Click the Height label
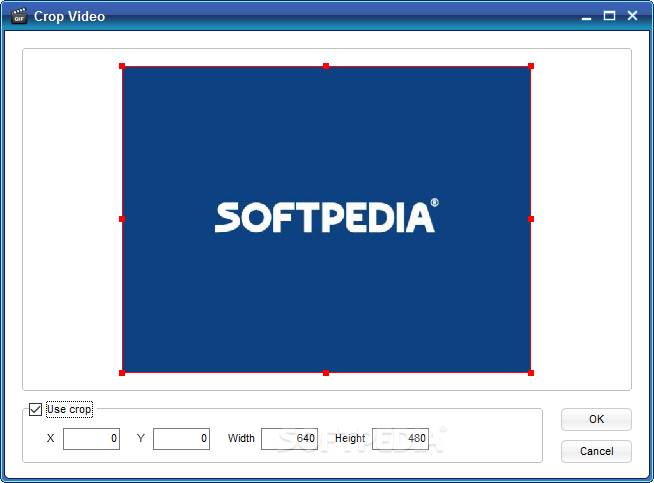This screenshot has width=654, height=483. pyautogui.click(x=350, y=438)
